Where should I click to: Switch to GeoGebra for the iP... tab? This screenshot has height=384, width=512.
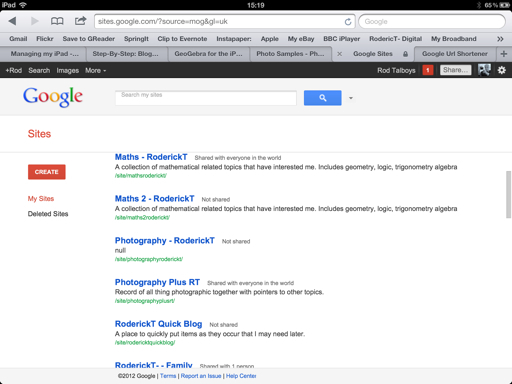(x=208, y=54)
